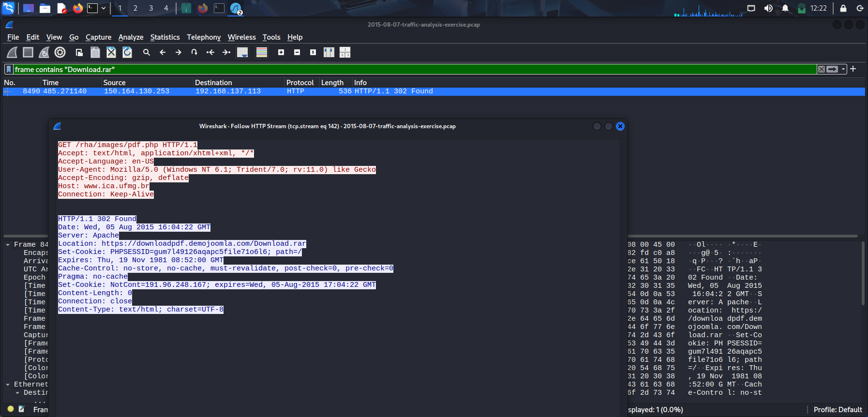
Task: Sort packets by Info column
Action: click(609, 83)
